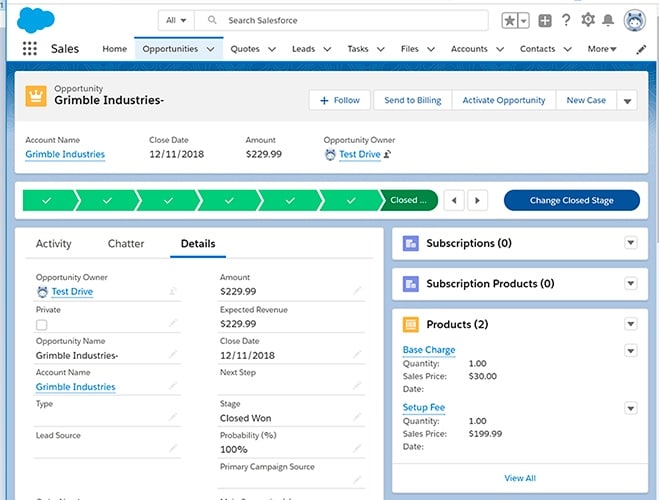
Task: Edit the Amount field pencil icon
Action: tap(357, 290)
